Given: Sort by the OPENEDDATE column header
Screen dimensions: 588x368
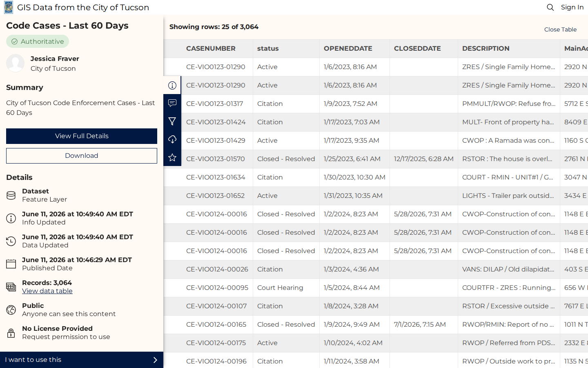Looking at the screenshot, I should click(348, 49).
